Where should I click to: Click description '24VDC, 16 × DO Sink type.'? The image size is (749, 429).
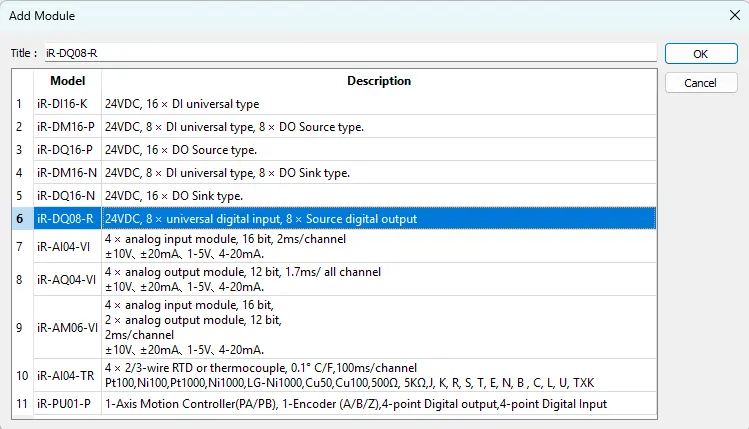click(174, 195)
